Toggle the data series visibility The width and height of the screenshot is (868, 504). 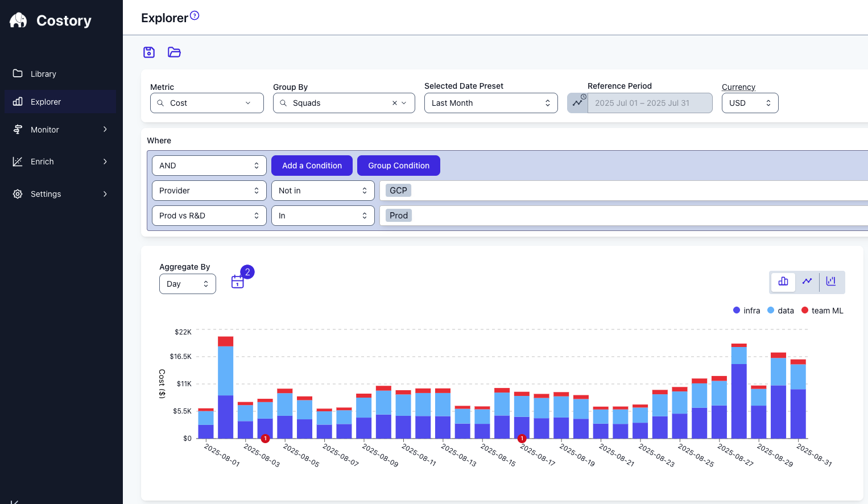click(x=780, y=310)
